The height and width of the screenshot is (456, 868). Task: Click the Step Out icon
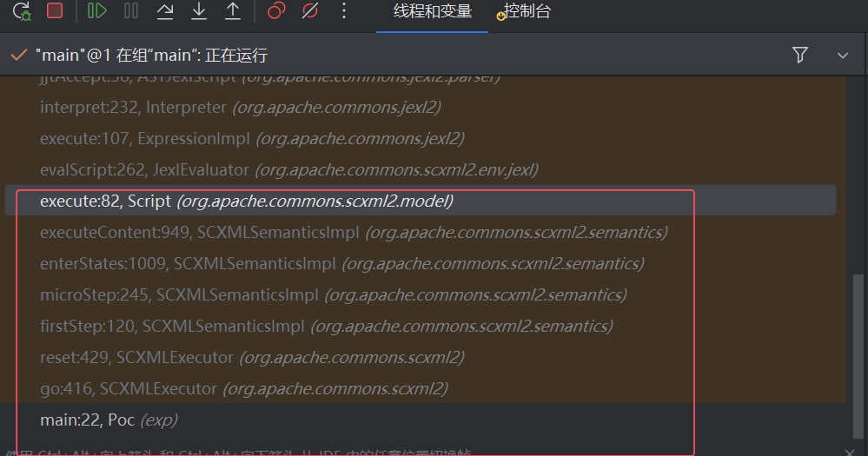(x=233, y=11)
